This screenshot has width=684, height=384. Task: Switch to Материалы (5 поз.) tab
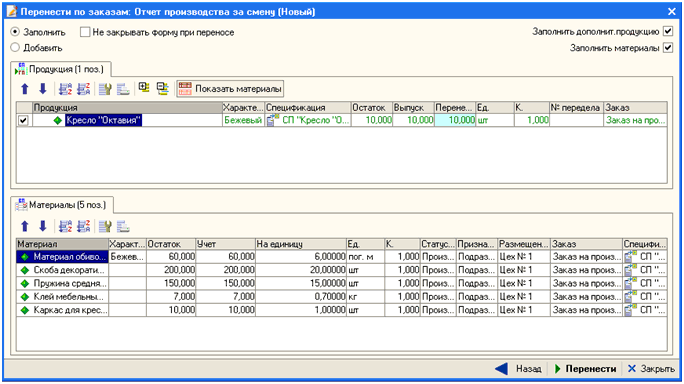click(x=62, y=205)
